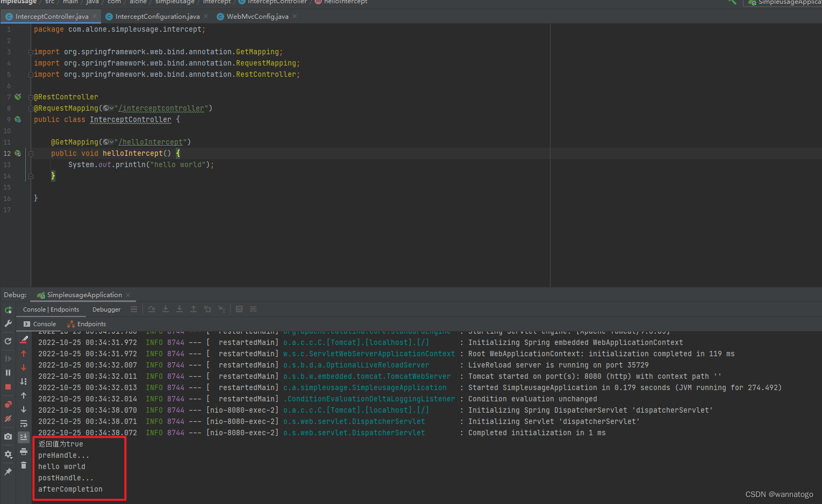Image resolution: width=822 pixels, height=504 pixels.
Task: Rerun SimpleusageApplication with the green rerun icon
Action: click(8, 310)
